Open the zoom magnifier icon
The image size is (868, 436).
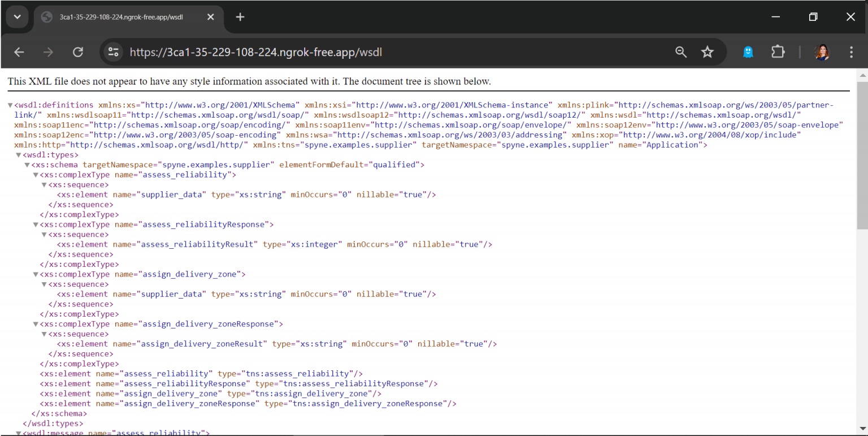681,52
